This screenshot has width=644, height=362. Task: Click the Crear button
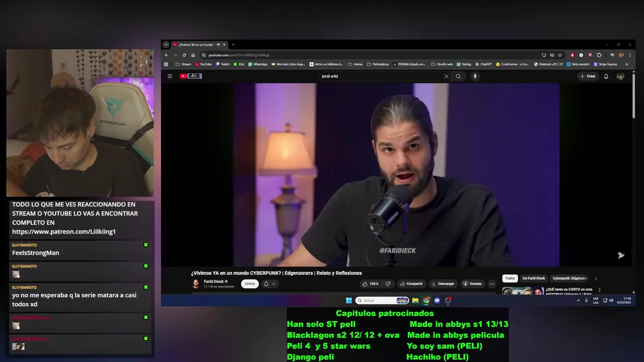pyautogui.click(x=588, y=76)
